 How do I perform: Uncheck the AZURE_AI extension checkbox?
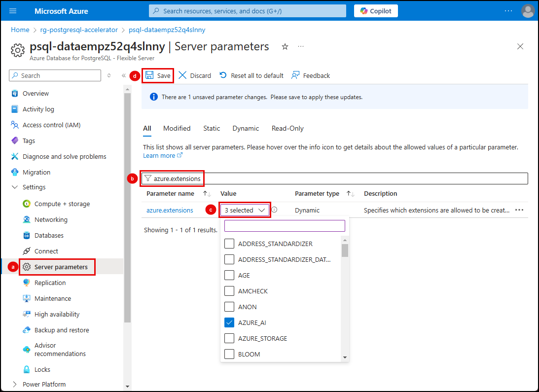coord(229,322)
